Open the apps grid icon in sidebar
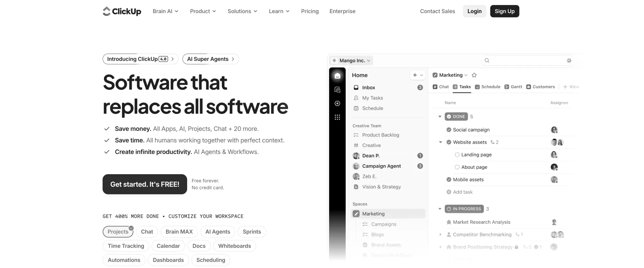 (337, 117)
